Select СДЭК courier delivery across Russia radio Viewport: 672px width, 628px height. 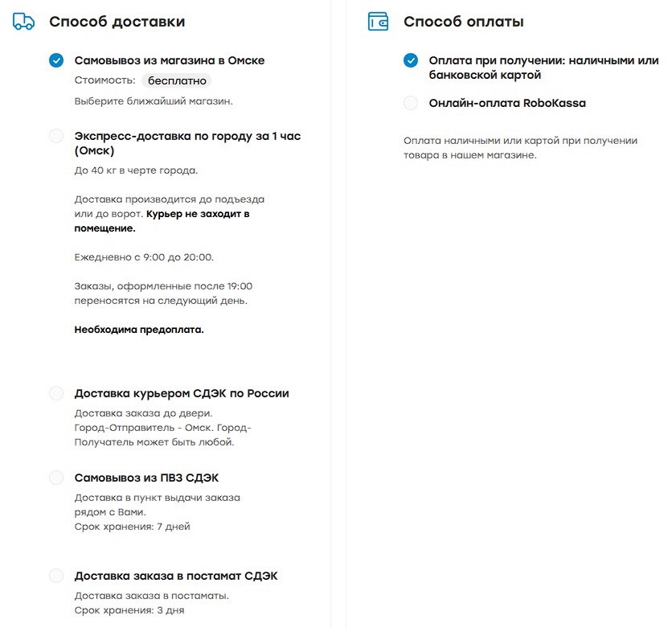[56, 393]
